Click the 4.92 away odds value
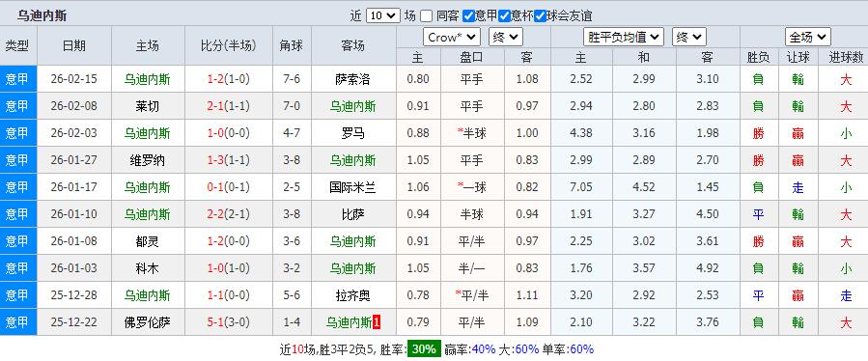 (x=707, y=268)
